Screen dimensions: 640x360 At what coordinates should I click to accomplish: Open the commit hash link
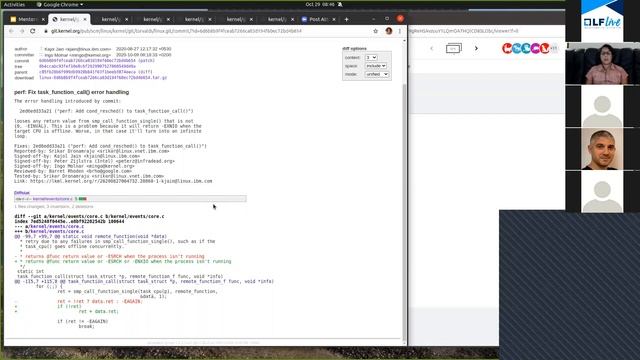(x=87, y=60)
